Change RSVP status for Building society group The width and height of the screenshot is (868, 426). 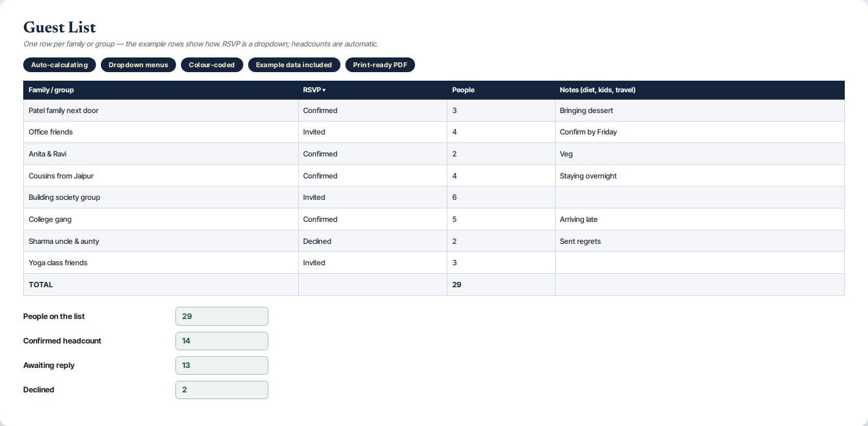click(x=372, y=197)
